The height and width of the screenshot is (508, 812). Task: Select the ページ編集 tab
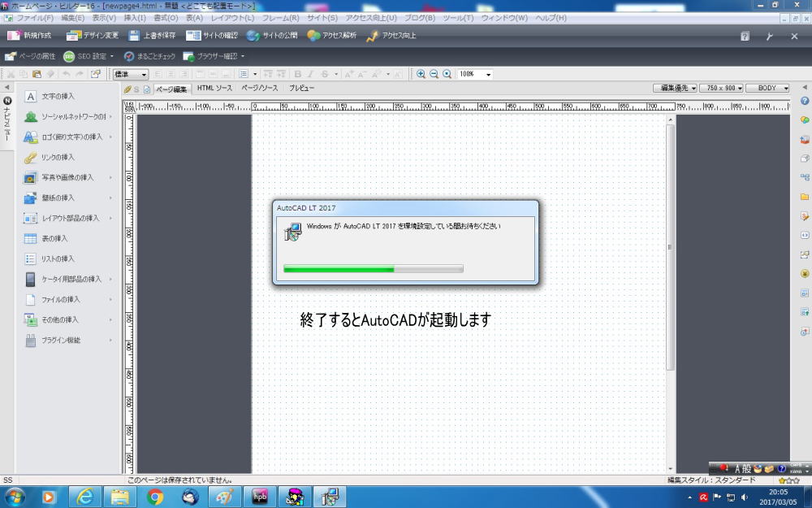[172, 89]
